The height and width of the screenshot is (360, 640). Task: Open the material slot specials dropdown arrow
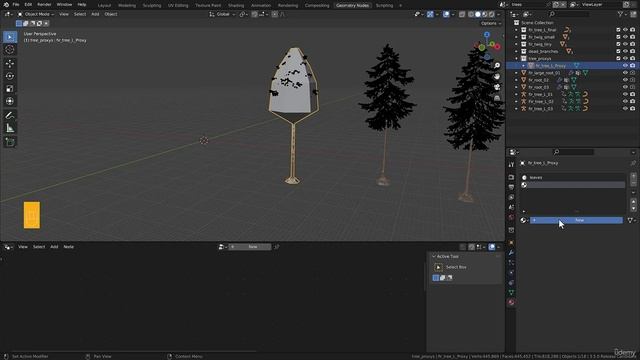(x=633, y=193)
